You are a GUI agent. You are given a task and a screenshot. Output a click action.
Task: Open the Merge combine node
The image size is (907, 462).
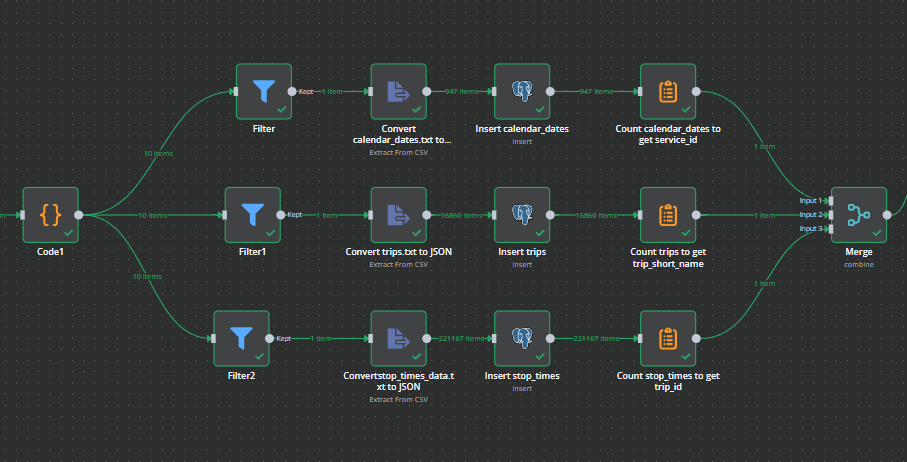point(858,214)
